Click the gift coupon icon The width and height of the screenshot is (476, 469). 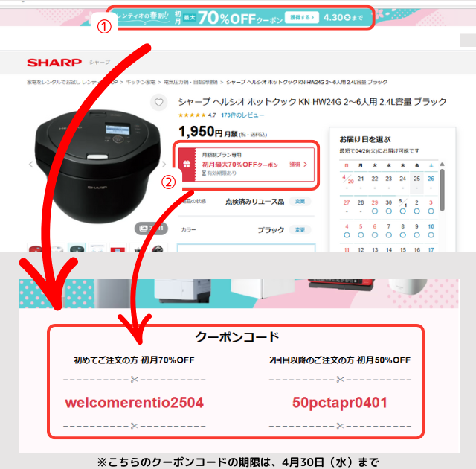coord(187,165)
